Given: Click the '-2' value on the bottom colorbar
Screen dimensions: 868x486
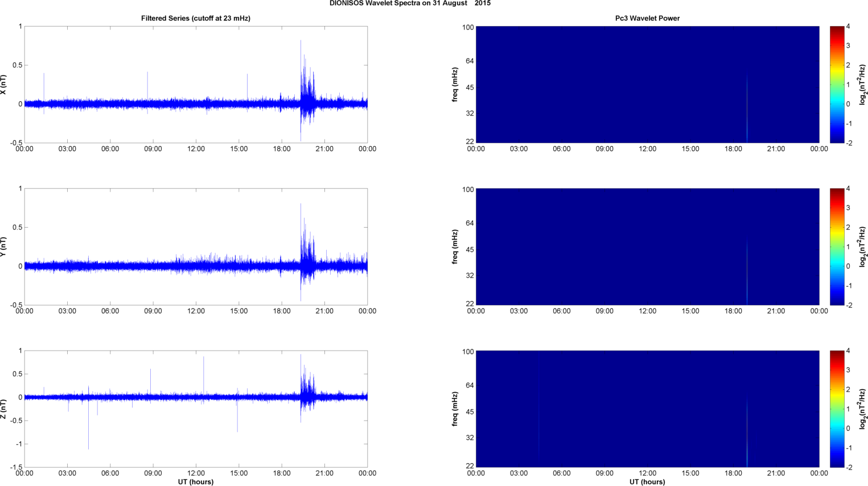Looking at the screenshot, I should coord(849,467).
